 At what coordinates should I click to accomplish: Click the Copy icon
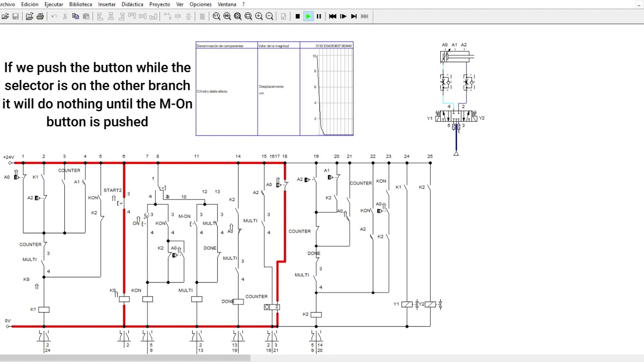click(x=75, y=17)
